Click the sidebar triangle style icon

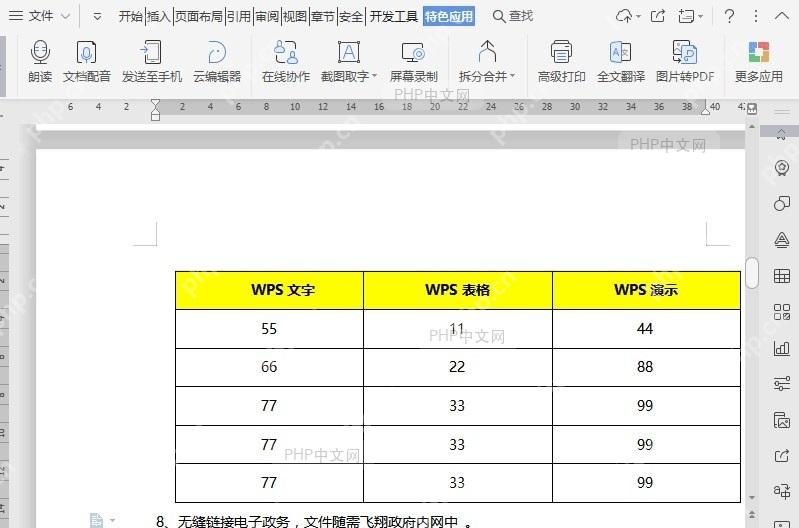782,240
